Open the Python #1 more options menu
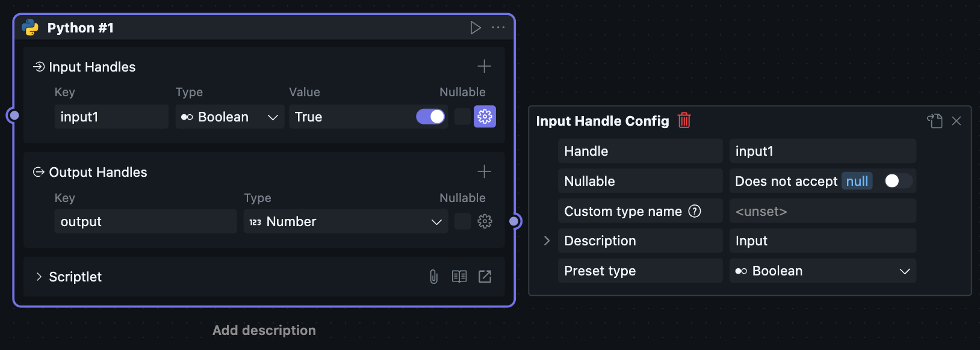This screenshot has width=980, height=350. click(498, 28)
